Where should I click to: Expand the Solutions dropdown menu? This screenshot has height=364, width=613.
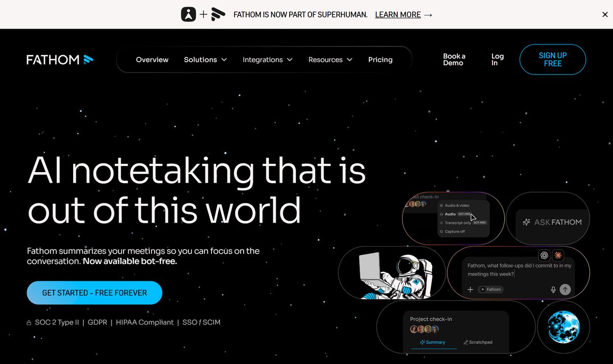[x=205, y=60]
